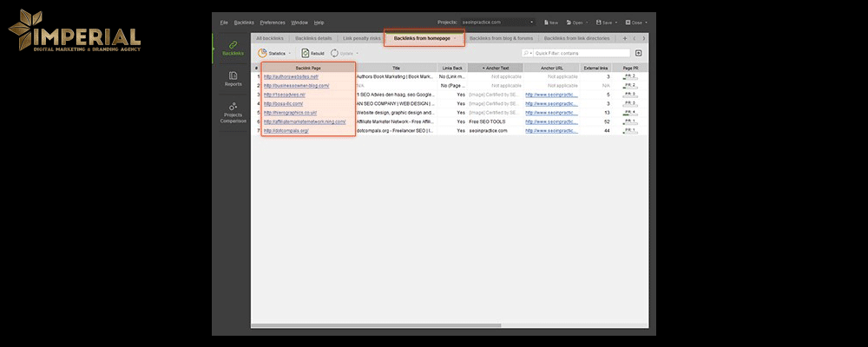Click the add-tab plus icon
The width and height of the screenshot is (868, 347).
(x=624, y=38)
